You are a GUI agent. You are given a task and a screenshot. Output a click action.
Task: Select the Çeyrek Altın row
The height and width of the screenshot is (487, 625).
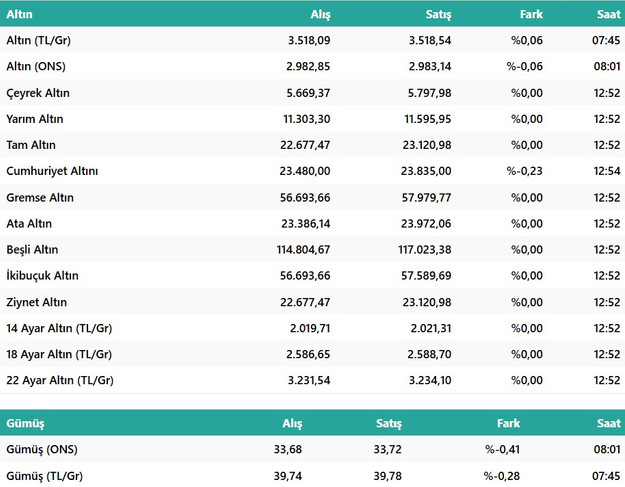coord(38,93)
